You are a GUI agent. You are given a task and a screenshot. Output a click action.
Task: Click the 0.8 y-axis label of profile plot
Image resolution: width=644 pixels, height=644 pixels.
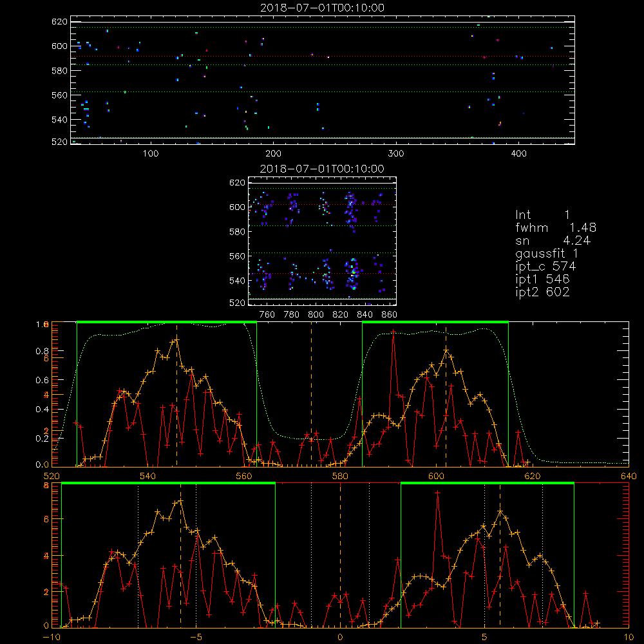pos(42,351)
